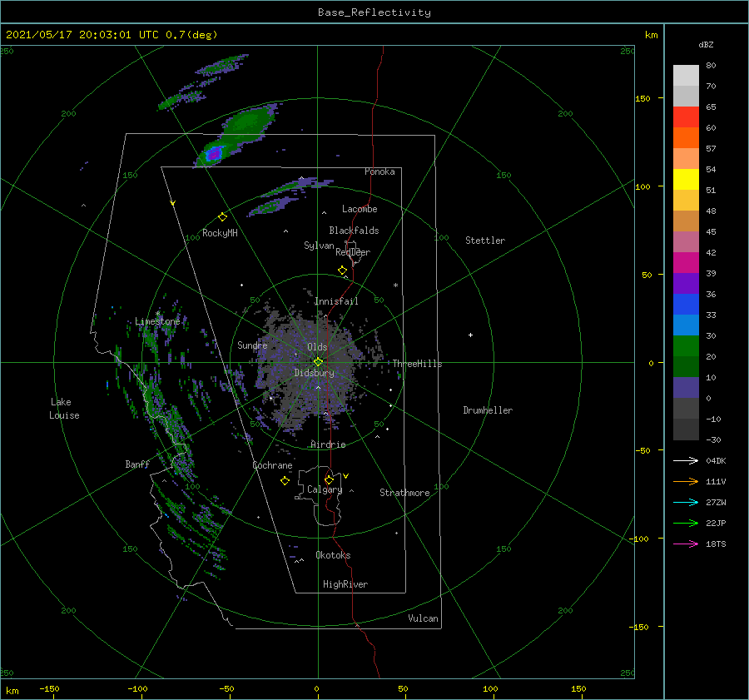Select the yellow radar-site diamond at Olds

point(318,362)
